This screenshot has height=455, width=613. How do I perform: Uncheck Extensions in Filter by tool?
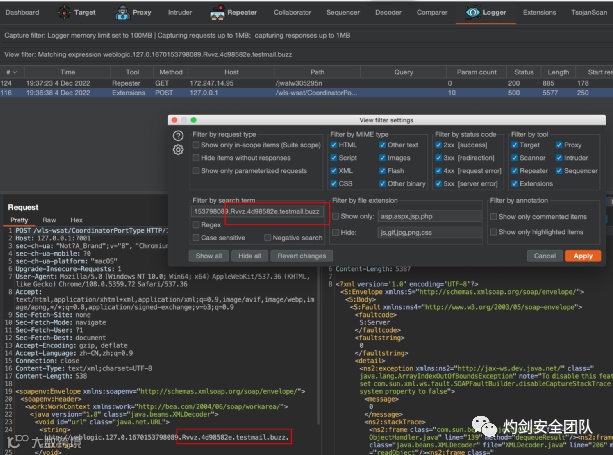coord(514,184)
